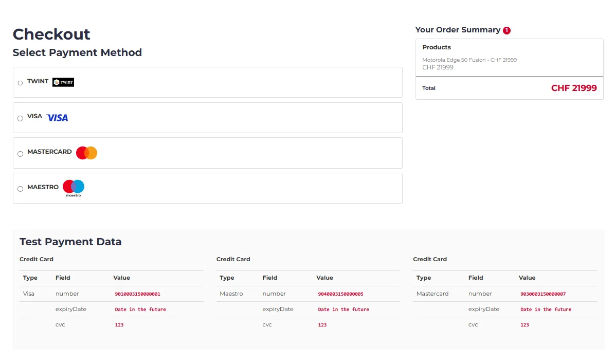
Task: Select the VISA radio button
Action: click(x=21, y=118)
